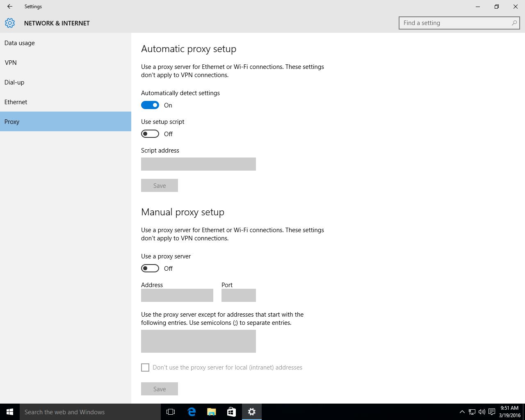Click the Find a setting box
Viewport: 525px width, 420px height.
[x=459, y=23]
